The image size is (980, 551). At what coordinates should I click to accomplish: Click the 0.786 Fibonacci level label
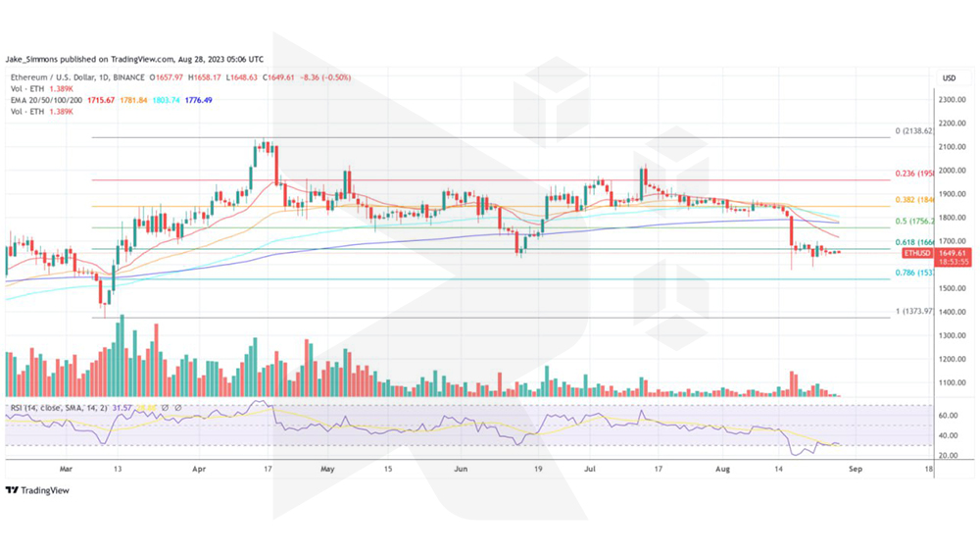tap(912, 273)
